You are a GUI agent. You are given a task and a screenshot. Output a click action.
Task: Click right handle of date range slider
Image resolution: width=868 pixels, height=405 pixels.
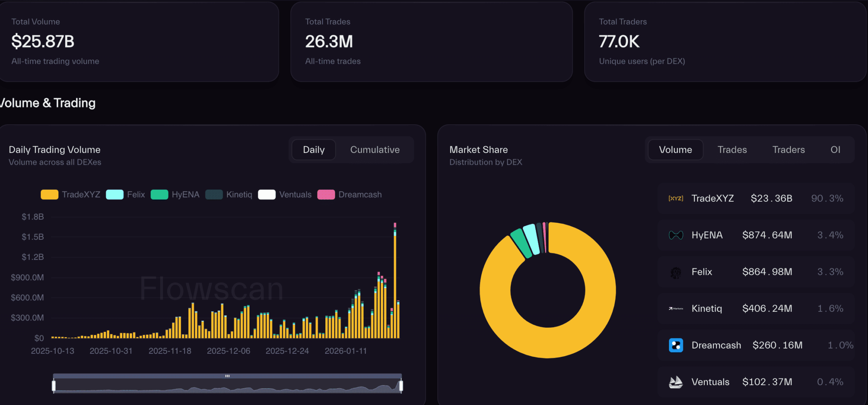(x=401, y=386)
